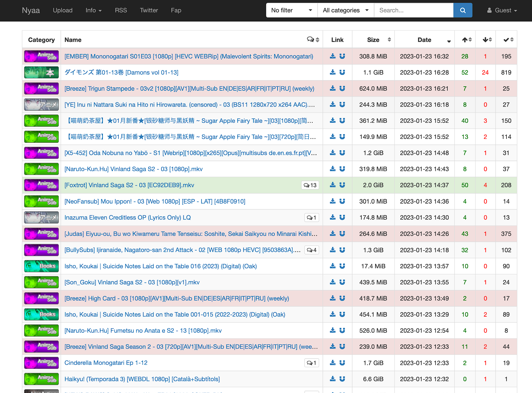The image size is (532, 393).
Task: Open the RSS feed link
Action: pyautogui.click(x=121, y=10)
